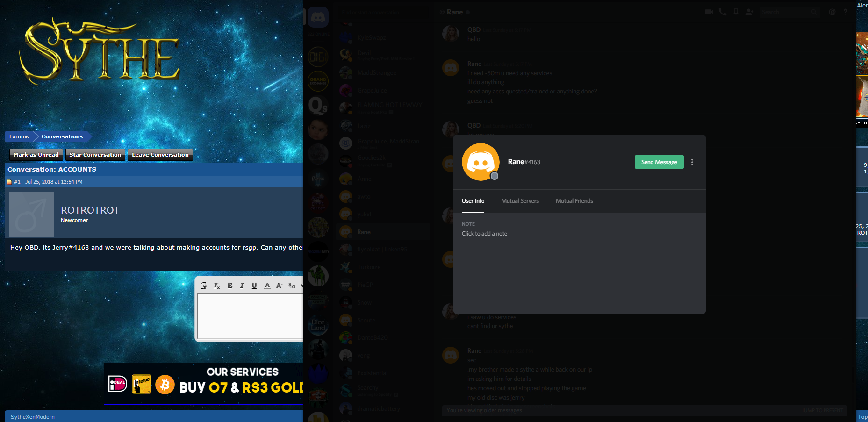Open the MaddStrangee direct message

(383, 73)
